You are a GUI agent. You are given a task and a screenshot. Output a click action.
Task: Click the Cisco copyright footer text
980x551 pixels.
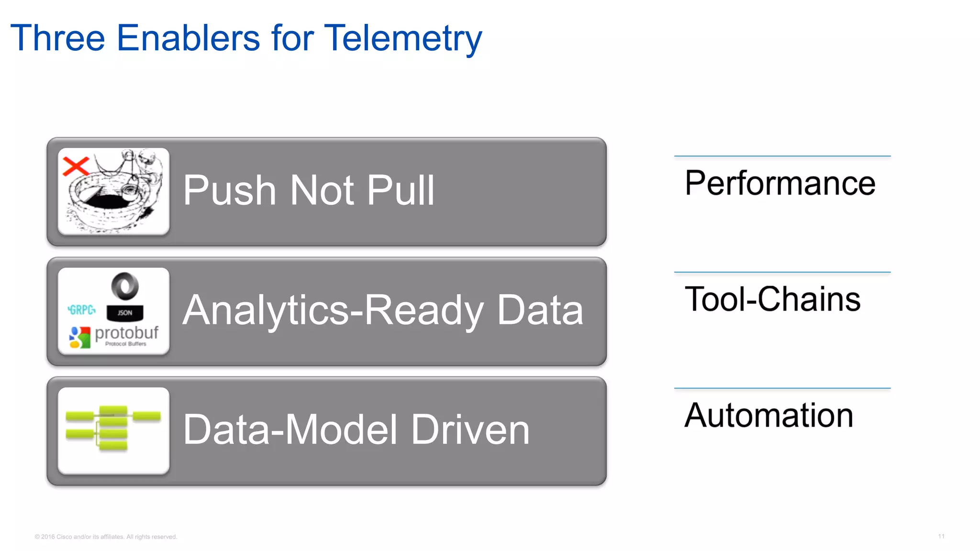106,537
